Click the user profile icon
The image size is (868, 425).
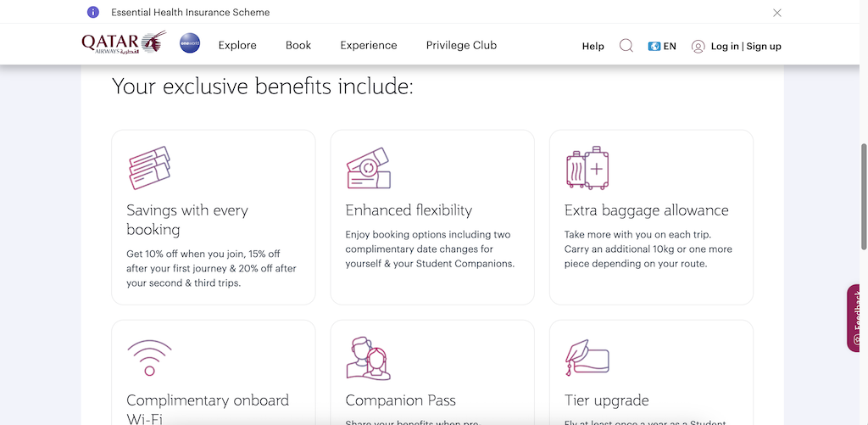point(698,46)
